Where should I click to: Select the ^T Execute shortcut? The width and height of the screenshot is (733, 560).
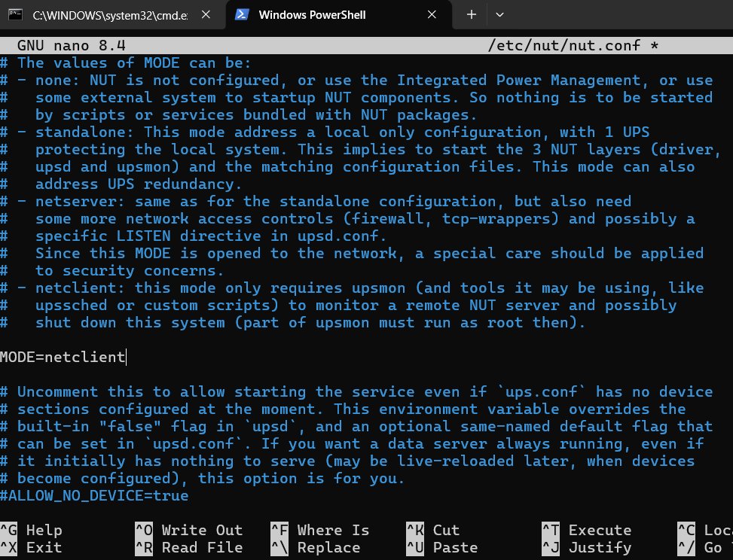586,531
